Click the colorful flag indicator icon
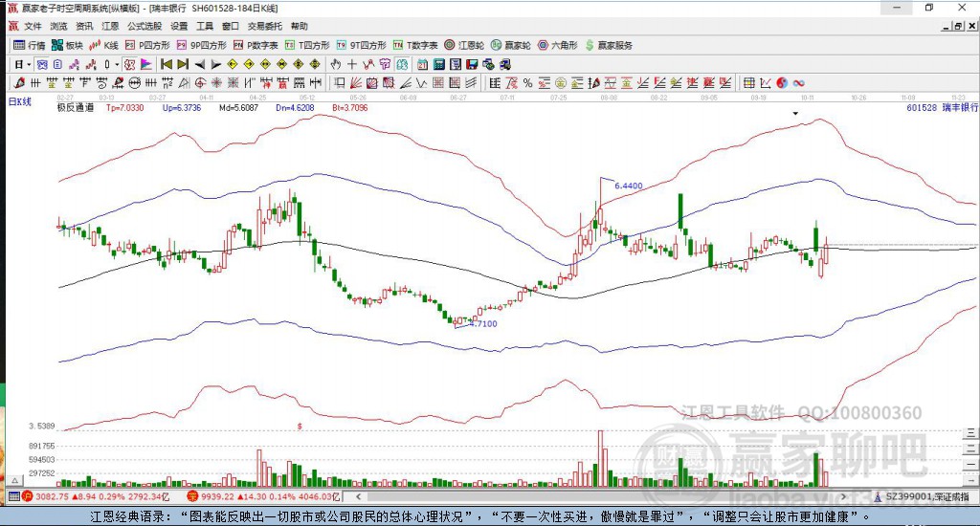Viewport: 980px width, 526px height. pos(145,64)
